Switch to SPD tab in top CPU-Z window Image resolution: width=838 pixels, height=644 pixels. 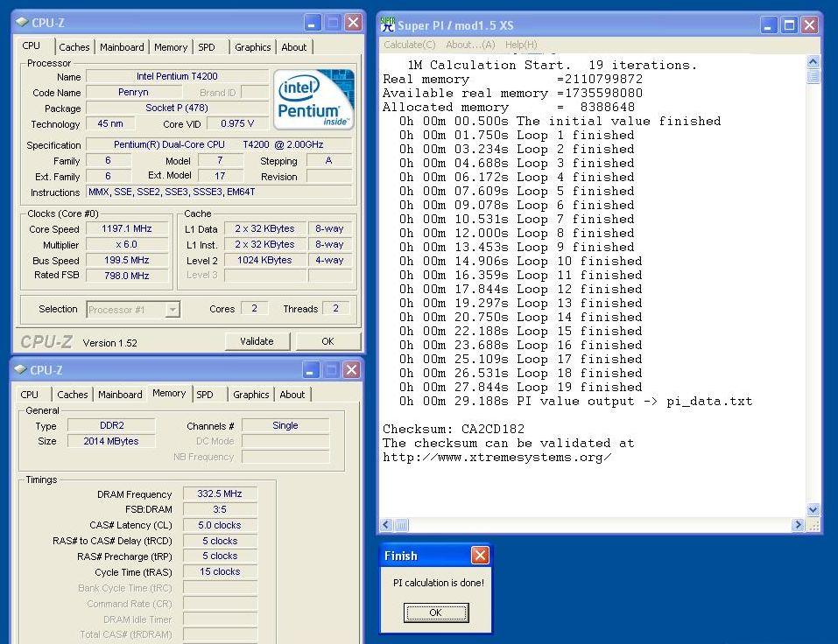207,47
